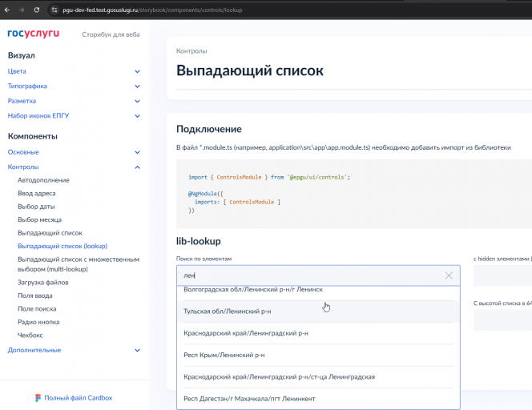Open the Основные link
532x410 pixels.
tap(23, 152)
